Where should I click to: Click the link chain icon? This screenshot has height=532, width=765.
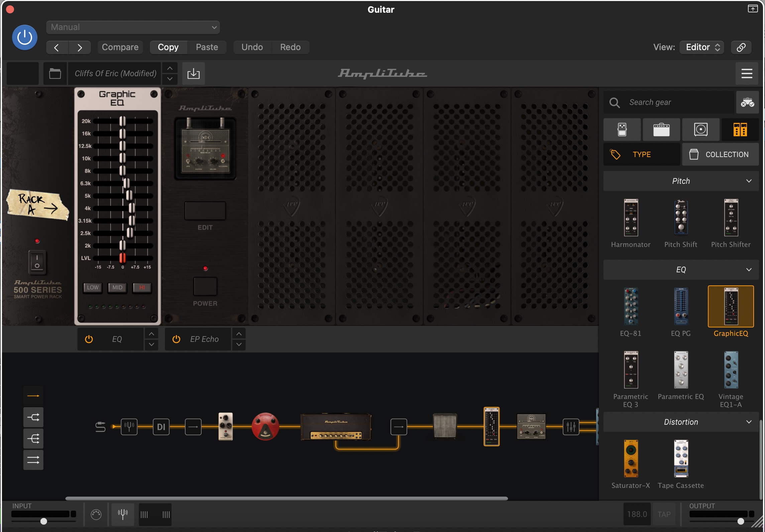[741, 47]
